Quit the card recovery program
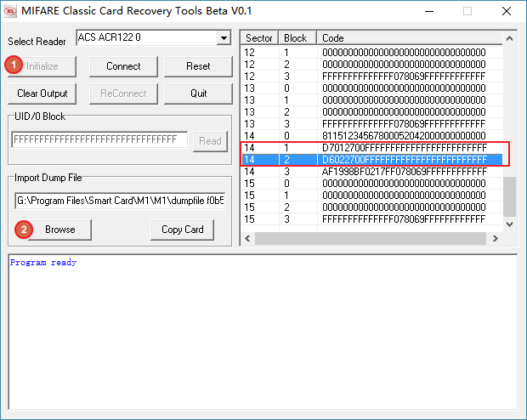This screenshot has height=420, width=527. click(198, 94)
